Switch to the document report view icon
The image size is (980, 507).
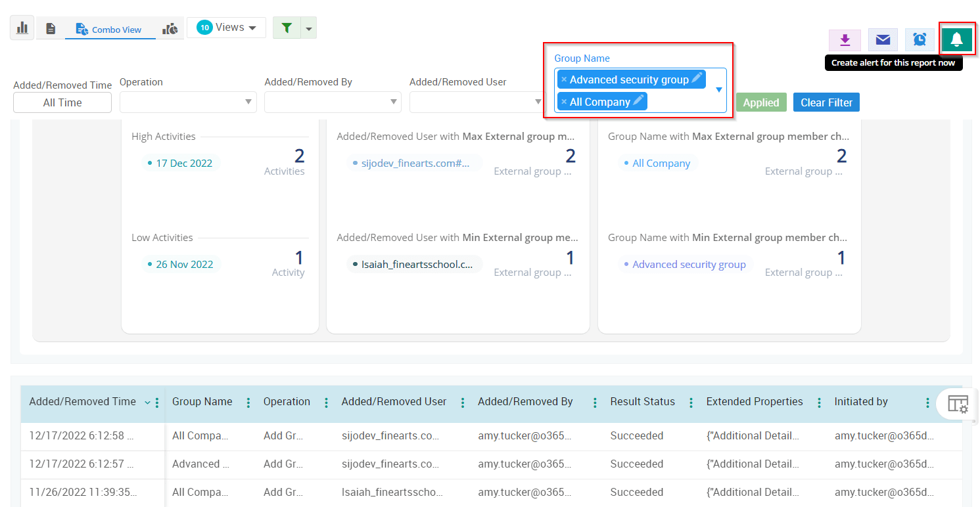[x=51, y=28]
